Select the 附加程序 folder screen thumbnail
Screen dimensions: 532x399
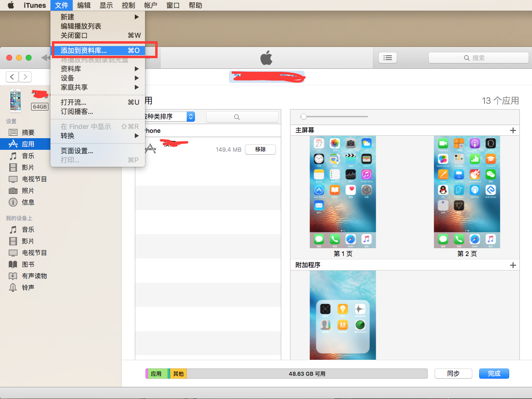coord(343,315)
